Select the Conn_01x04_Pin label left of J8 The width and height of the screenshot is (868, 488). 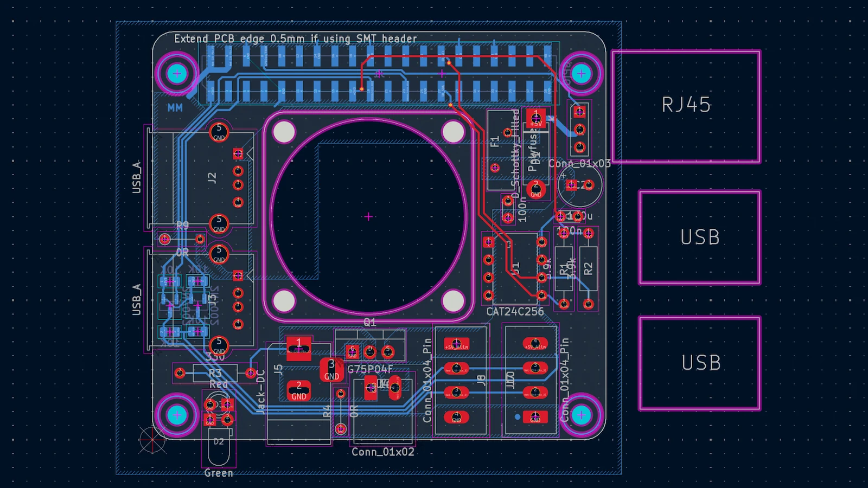[427, 381]
